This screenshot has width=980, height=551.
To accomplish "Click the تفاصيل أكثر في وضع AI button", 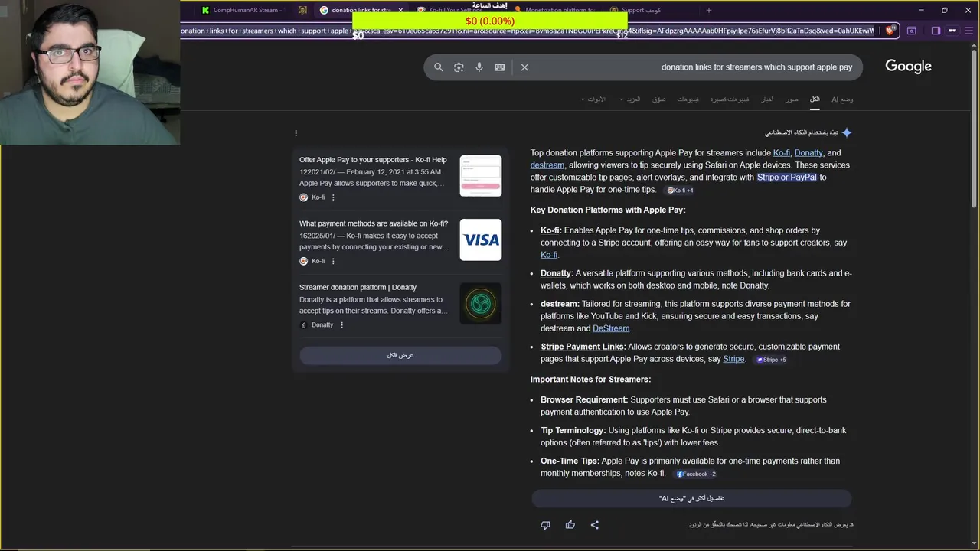I will click(691, 498).
